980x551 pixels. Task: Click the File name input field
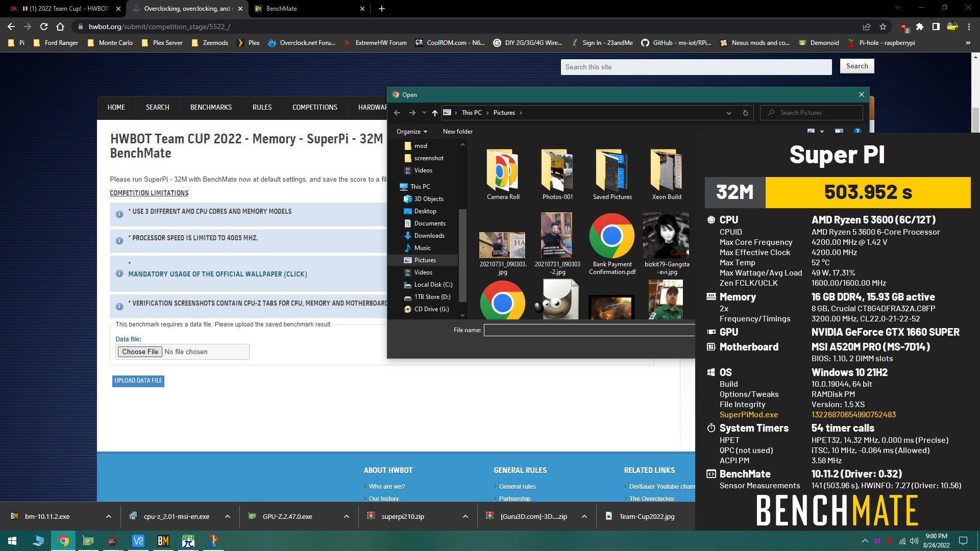[589, 330]
